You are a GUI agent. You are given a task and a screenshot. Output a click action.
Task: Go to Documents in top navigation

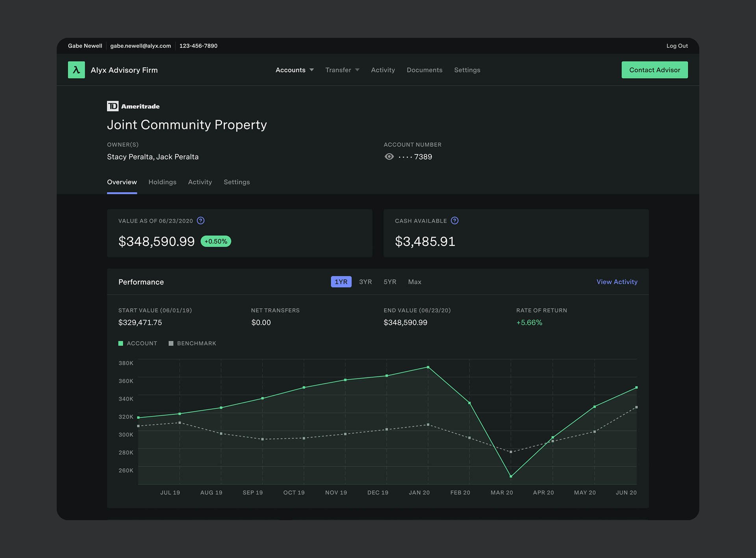424,70
